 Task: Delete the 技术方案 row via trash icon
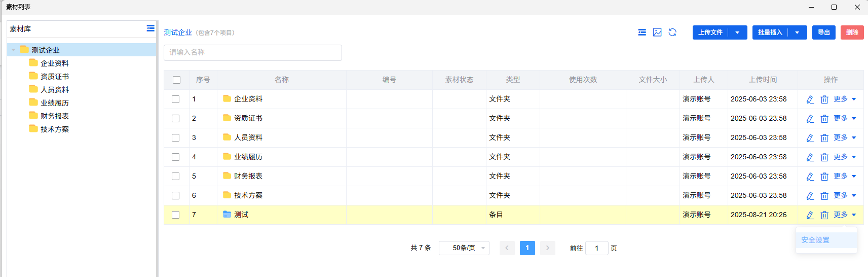pyautogui.click(x=824, y=196)
